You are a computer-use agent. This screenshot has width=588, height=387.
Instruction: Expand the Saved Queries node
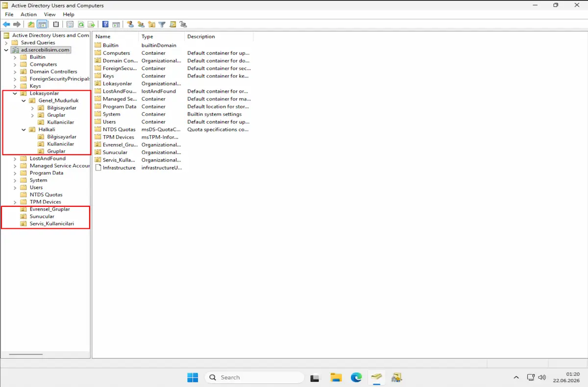coord(6,43)
